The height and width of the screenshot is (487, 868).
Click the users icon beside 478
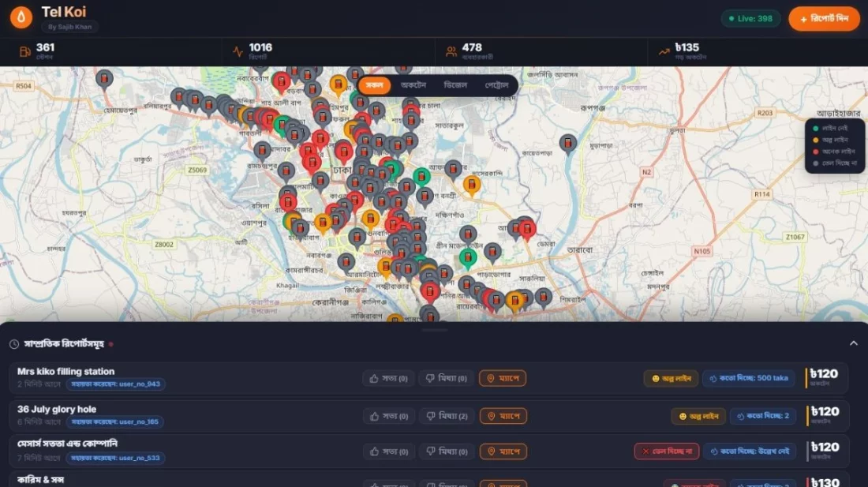[451, 52]
